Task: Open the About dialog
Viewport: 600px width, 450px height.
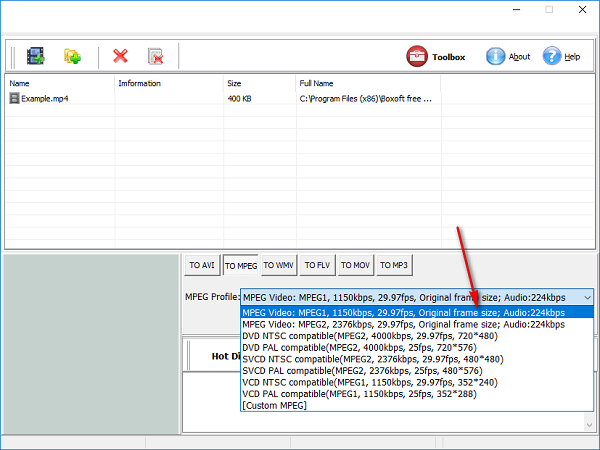Action: click(x=508, y=57)
